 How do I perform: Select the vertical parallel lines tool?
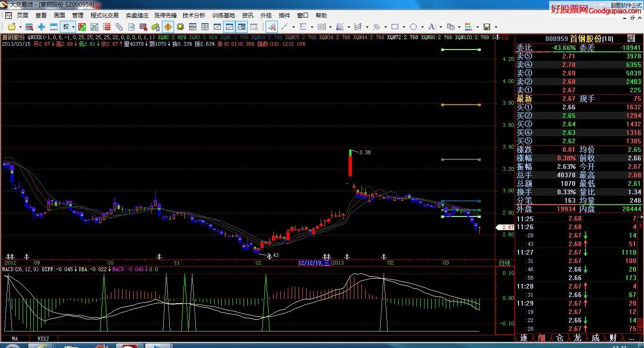coord(322,27)
